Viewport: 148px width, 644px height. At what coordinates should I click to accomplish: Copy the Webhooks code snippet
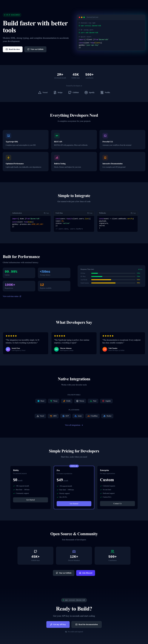(x=133, y=213)
